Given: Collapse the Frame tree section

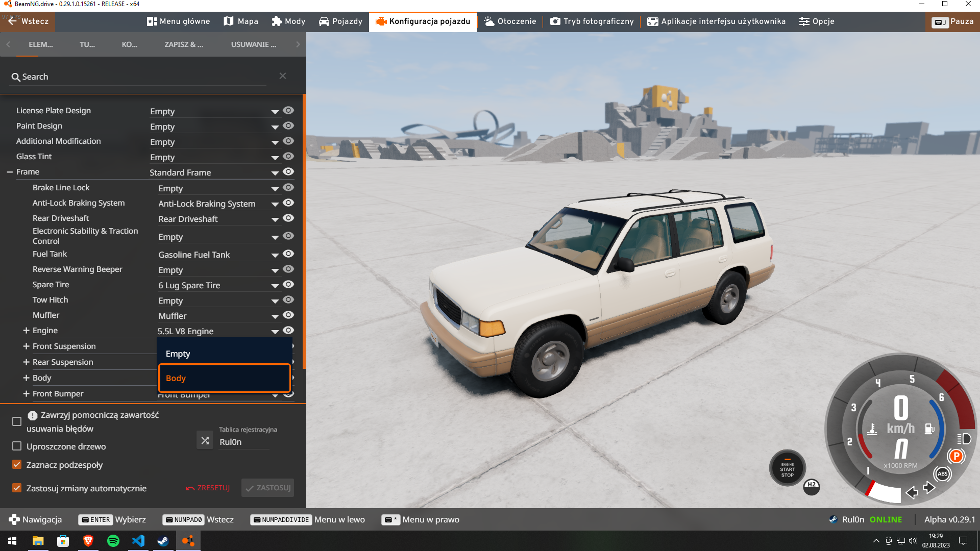Looking at the screenshot, I should [10, 172].
